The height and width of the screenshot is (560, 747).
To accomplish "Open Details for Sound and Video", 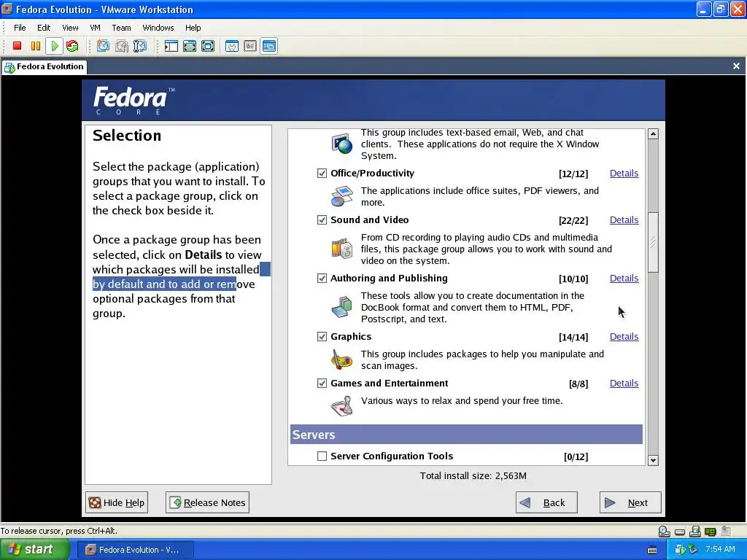I will tap(624, 220).
